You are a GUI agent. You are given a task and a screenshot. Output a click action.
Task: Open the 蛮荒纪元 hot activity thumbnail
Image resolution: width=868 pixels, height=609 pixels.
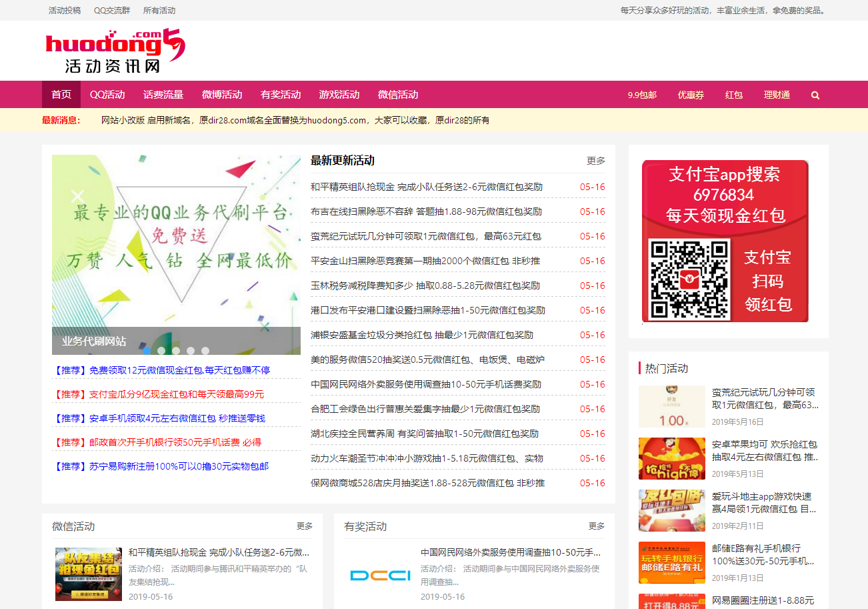tap(671, 406)
